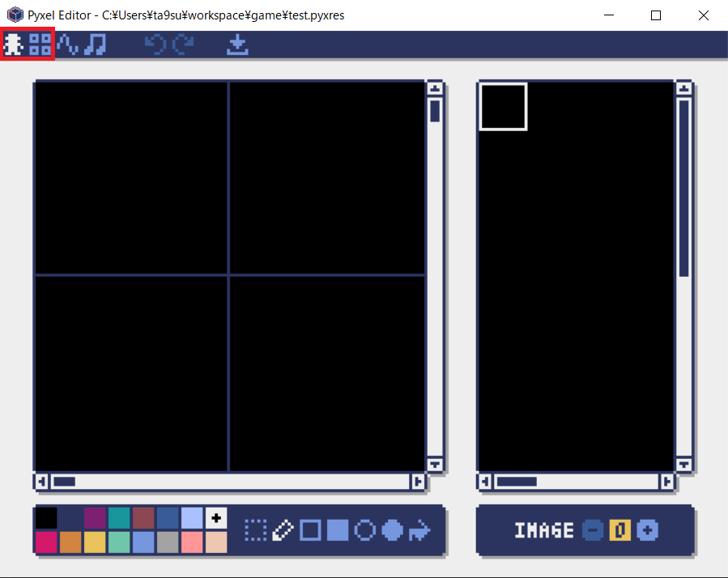Switch to the Tilemap Editor grid icon
728x578 pixels.
[40, 45]
